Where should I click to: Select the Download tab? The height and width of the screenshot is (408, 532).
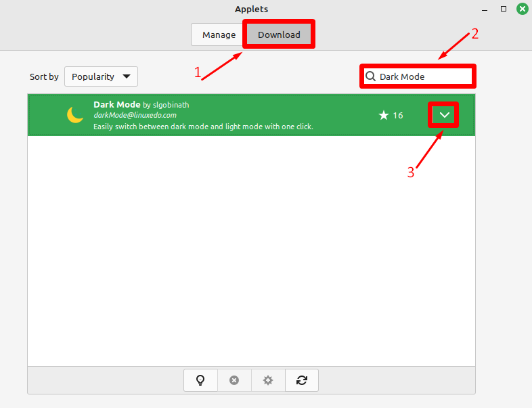coord(279,35)
